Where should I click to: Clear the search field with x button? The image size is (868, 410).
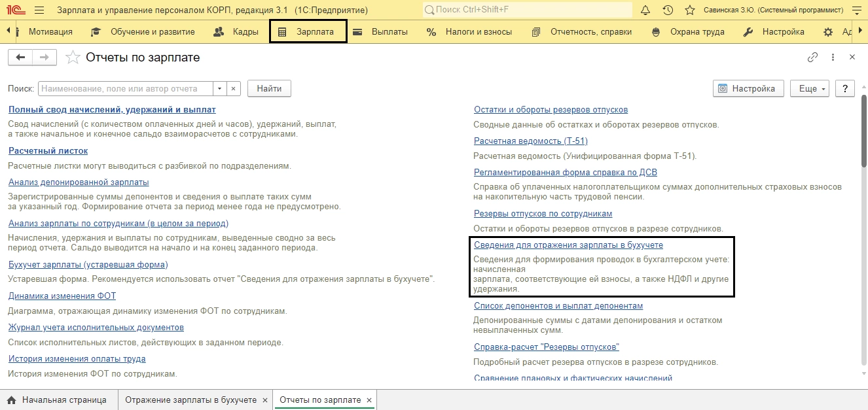point(234,88)
